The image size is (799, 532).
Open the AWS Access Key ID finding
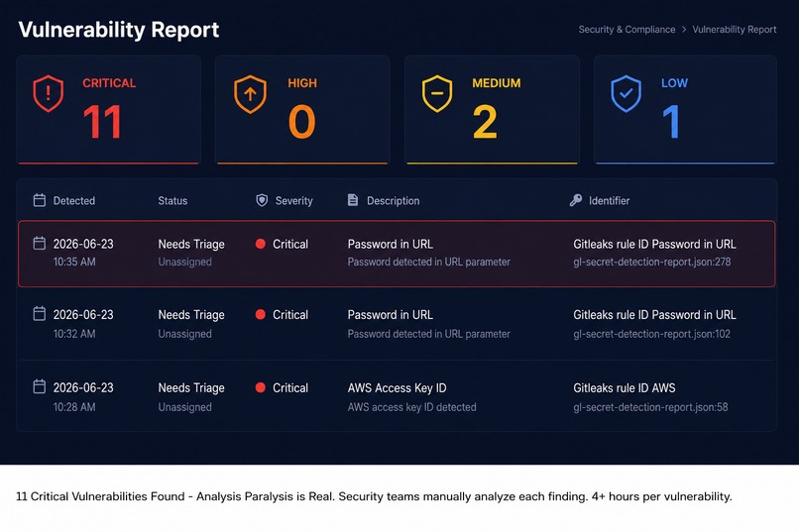click(x=397, y=388)
